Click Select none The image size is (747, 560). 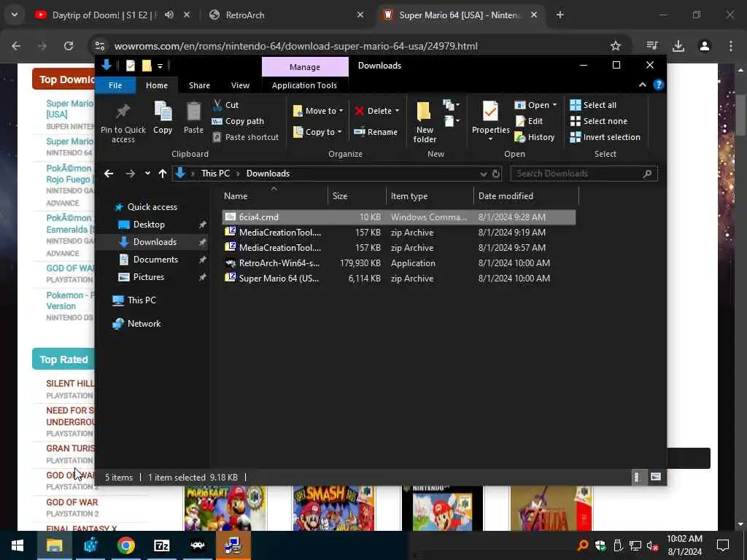pos(598,121)
